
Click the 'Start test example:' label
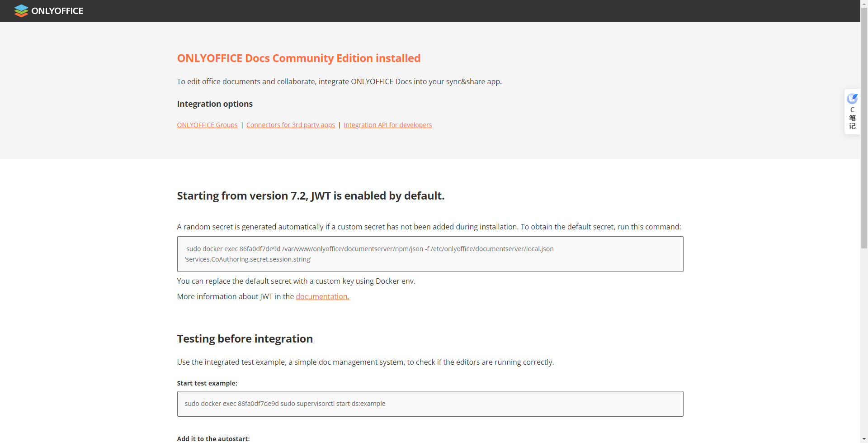point(207,383)
